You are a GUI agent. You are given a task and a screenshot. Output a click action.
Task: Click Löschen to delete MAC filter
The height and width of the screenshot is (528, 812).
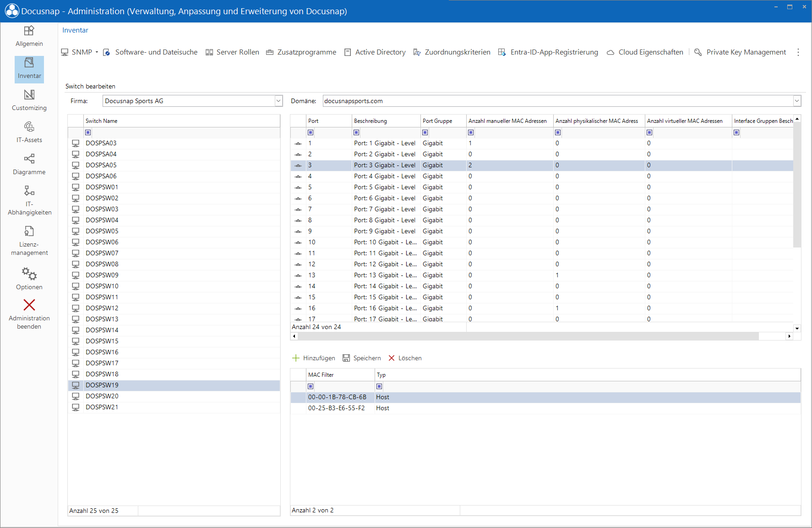coord(405,358)
